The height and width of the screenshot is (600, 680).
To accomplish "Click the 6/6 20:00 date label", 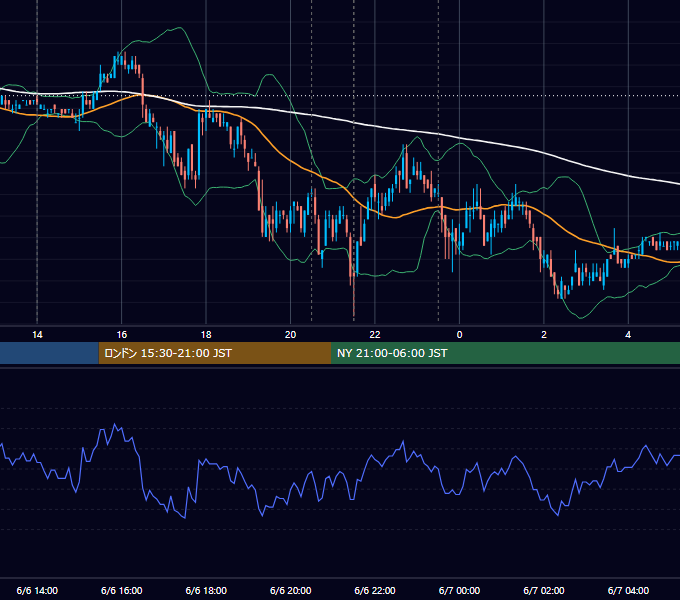I will click(x=291, y=590).
